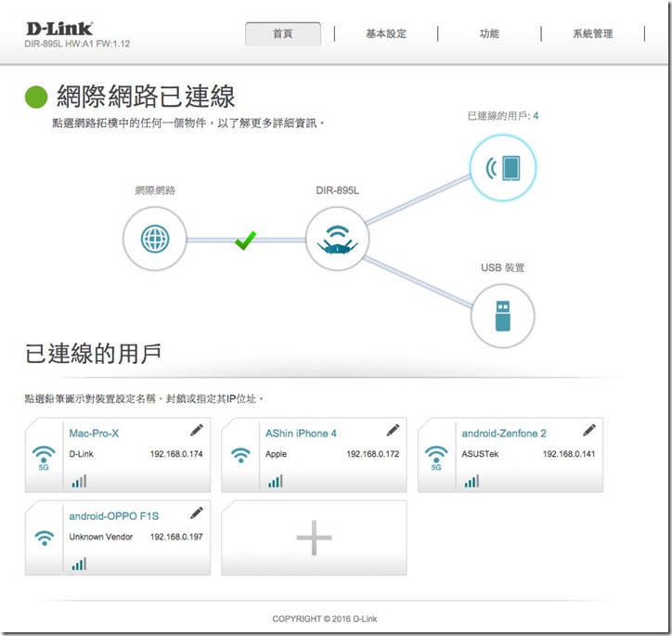Viewport: 672px width, 636px height.
Task: Click the D-Link logo
Action: [x=59, y=29]
